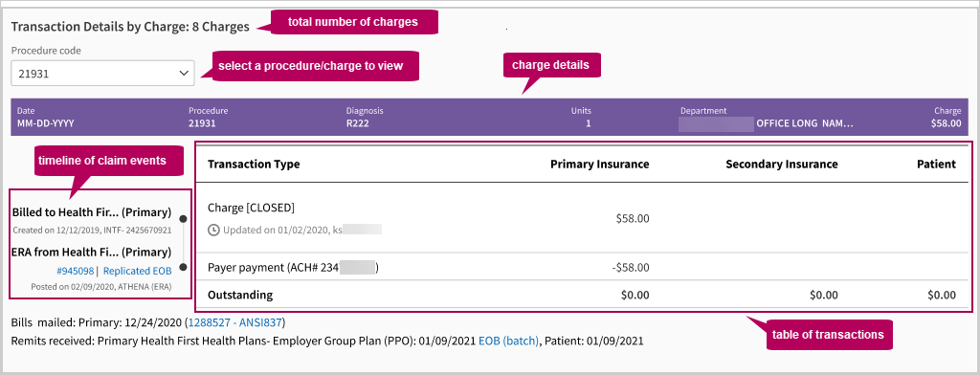Click the Charge [CLOSED] transaction row

581,218
